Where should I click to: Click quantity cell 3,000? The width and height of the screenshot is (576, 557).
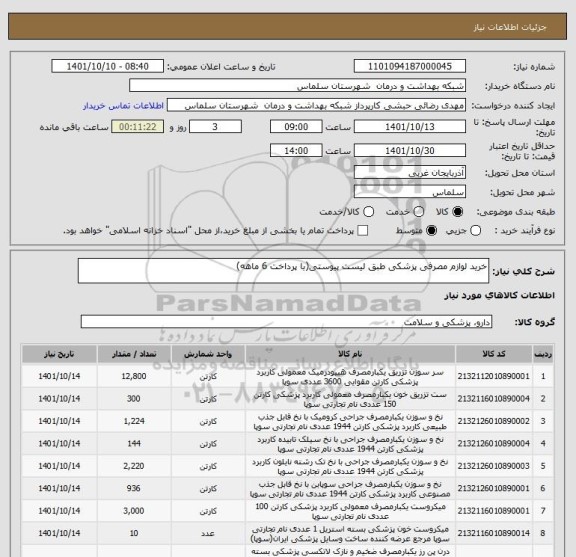click(x=134, y=511)
